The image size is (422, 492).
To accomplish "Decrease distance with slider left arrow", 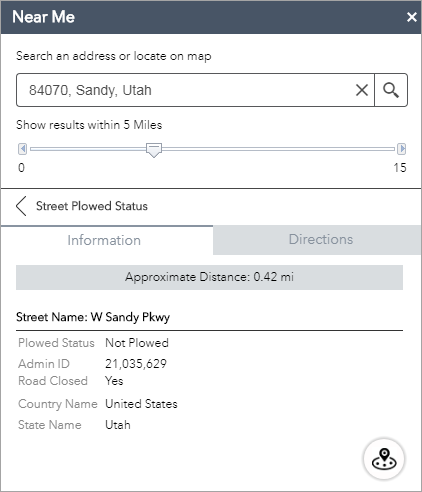I will [x=23, y=149].
